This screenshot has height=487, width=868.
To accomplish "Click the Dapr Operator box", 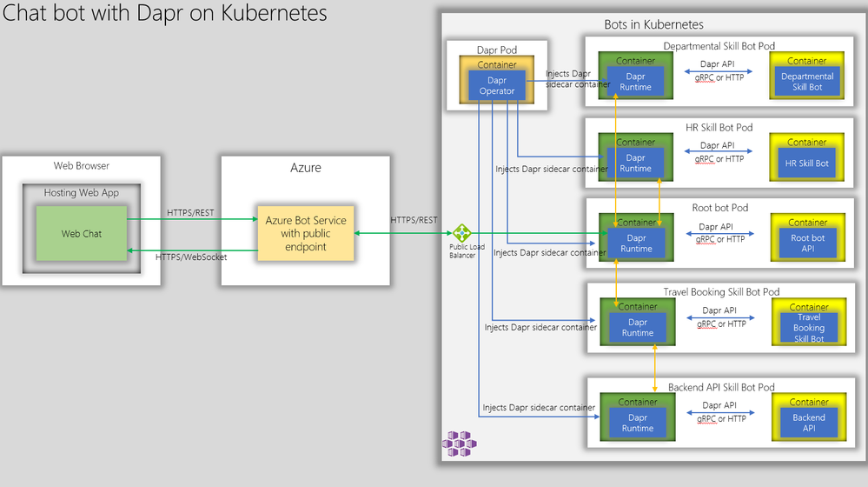I will (496, 85).
